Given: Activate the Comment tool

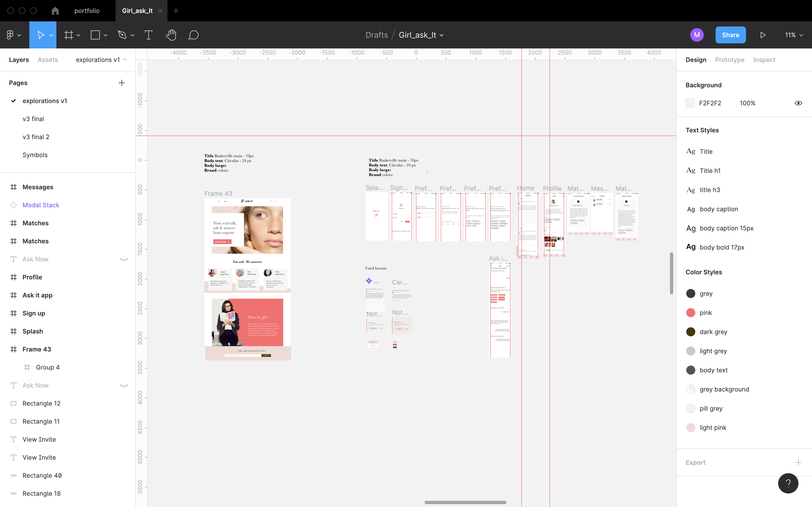Looking at the screenshot, I should point(193,35).
